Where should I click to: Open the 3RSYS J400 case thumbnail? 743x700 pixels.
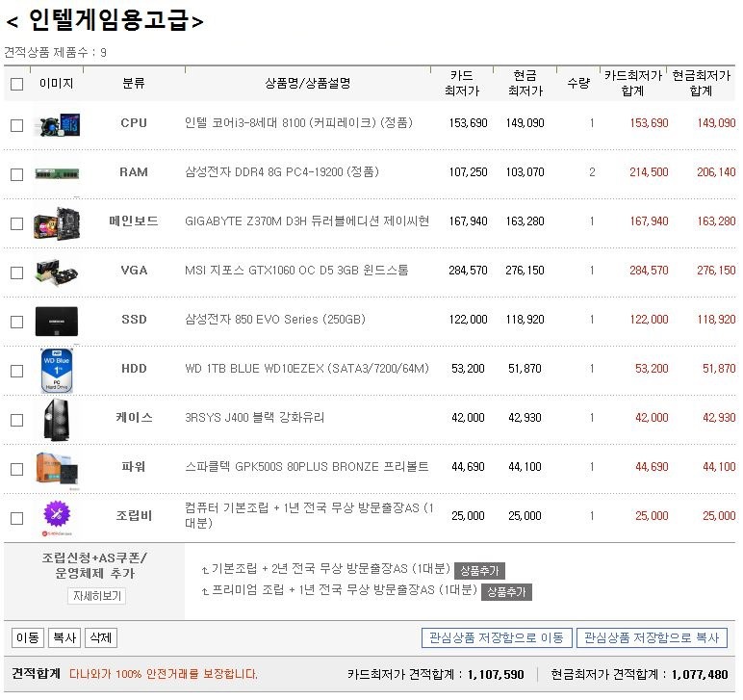[x=57, y=420]
